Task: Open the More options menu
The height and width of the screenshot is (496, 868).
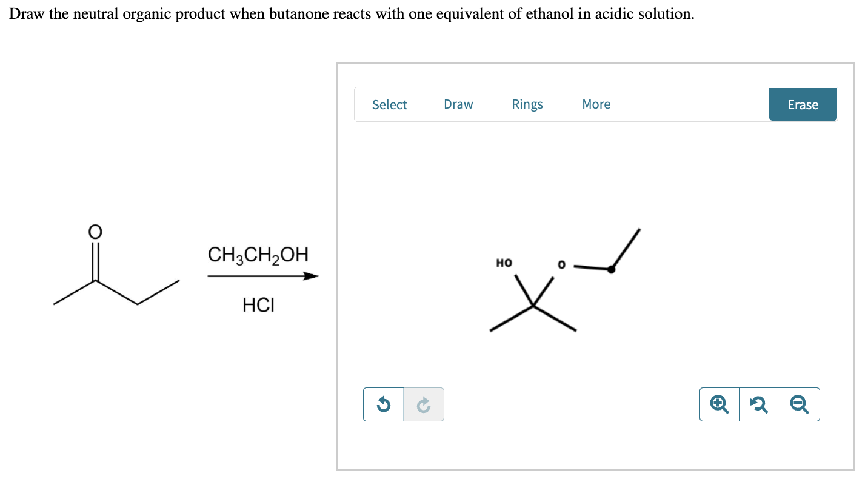Action: [x=596, y=104]
